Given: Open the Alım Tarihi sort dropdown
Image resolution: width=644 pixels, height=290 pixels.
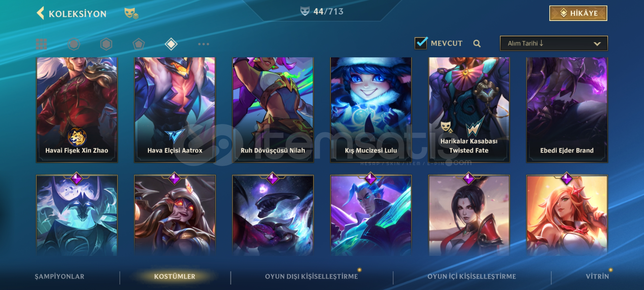Looking at the screenshot, I should coord(554,43).
